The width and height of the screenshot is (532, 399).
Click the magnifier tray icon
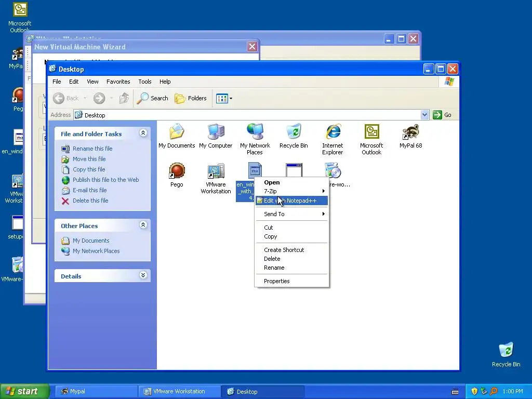[x=494, y=392]
